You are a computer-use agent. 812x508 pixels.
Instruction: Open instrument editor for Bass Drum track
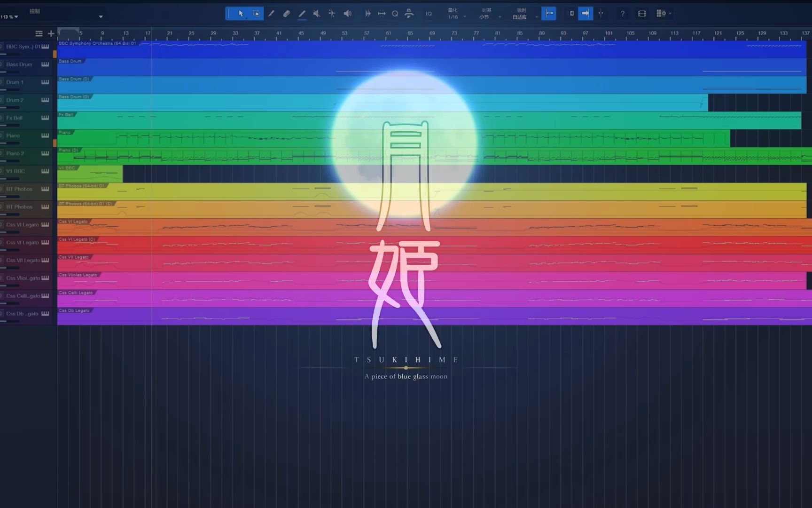click(x=45, y=64)
